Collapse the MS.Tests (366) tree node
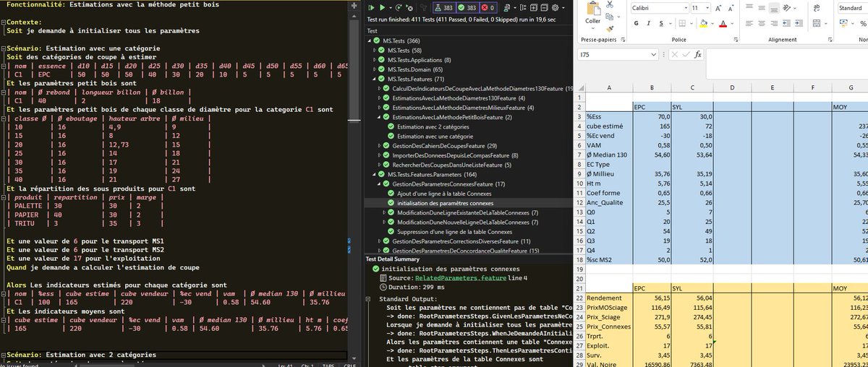The image size is (868, 367). tap(370, 40)
